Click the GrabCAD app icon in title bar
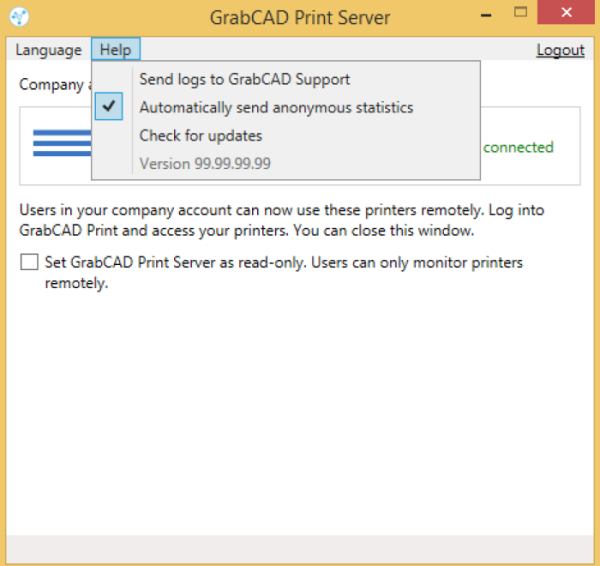The image size is (600, 566). pos(19,17)
